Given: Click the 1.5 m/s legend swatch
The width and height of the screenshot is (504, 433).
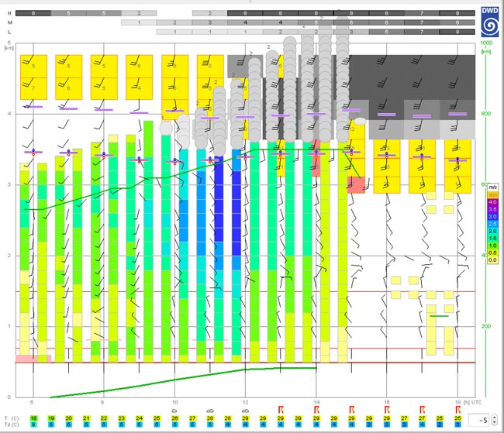Looking at the screenshot, I should click(x=492, y=239).
